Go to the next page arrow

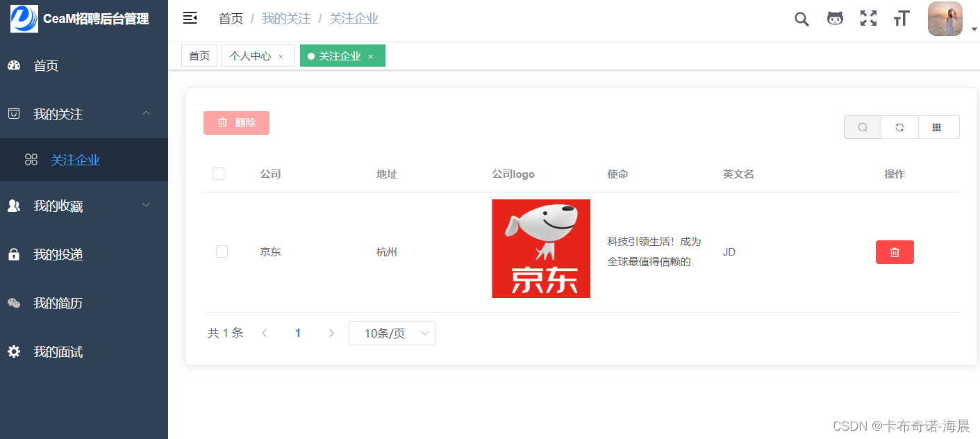click(x=331, y=333)
